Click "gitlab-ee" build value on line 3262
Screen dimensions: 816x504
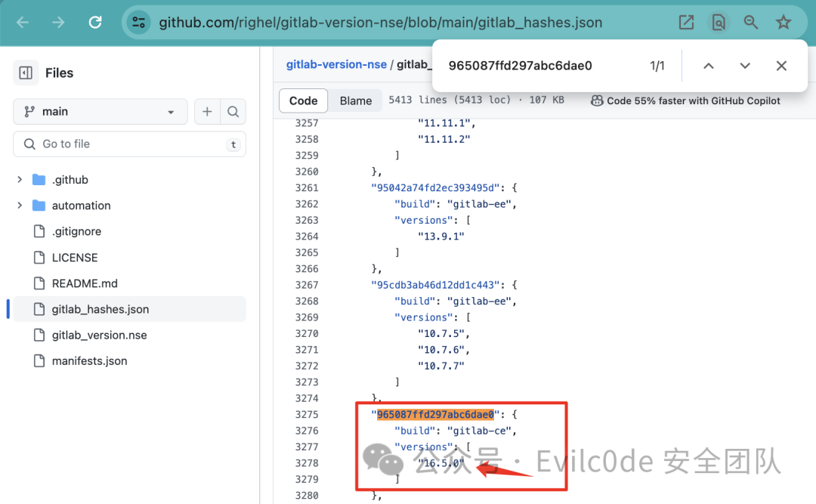(x=479, y=204)
